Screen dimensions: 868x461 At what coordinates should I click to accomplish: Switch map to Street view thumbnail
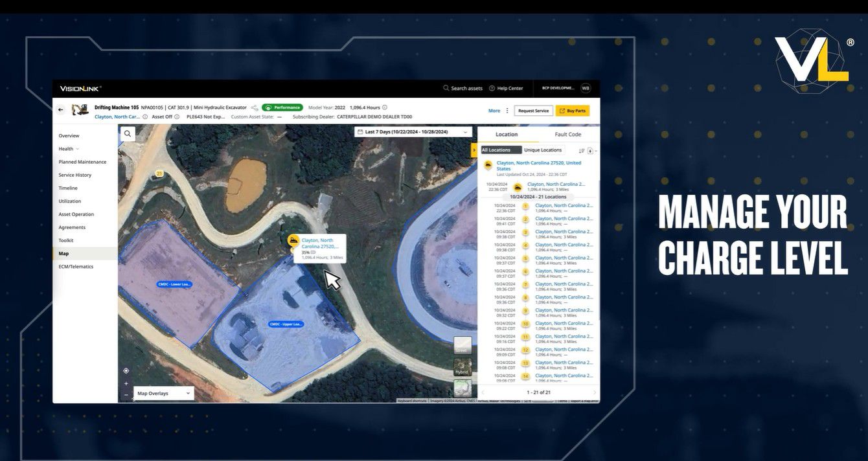(463, 345)
